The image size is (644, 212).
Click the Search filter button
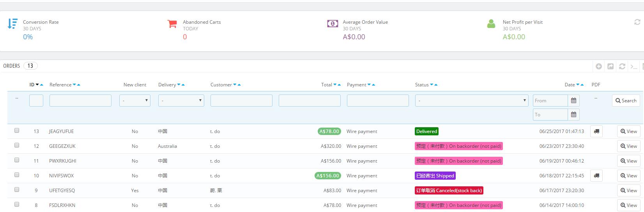[626, 101]
